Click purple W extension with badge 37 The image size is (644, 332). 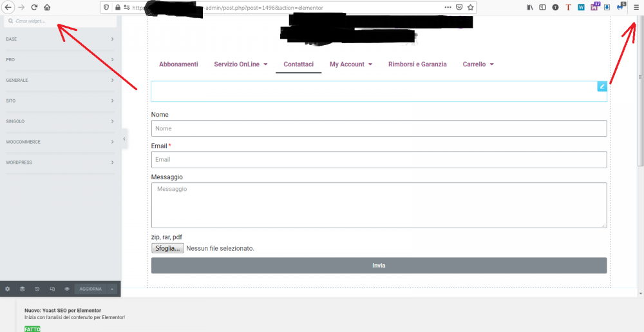click(x=594, y=6)
